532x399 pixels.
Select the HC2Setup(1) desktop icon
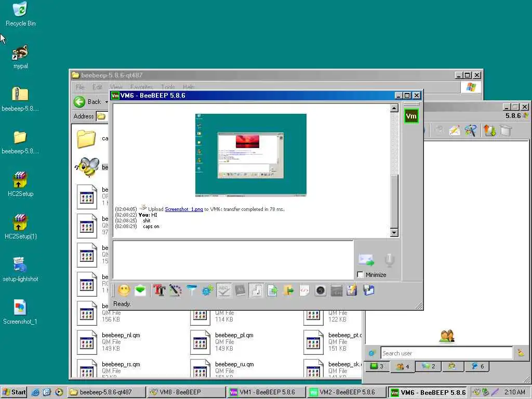tap(20, 227)
